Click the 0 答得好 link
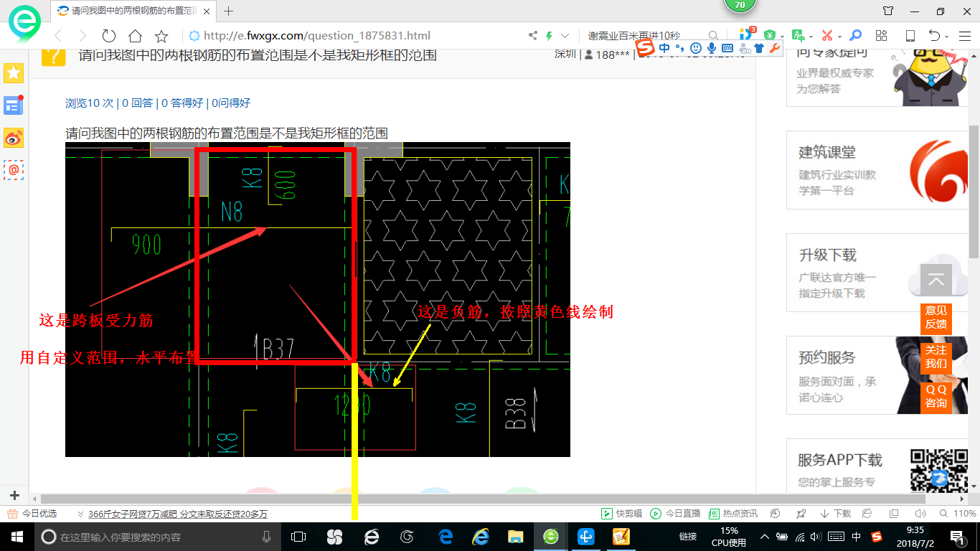The height and width of the screenshot is (551, 980). pyautogui.click(x=182, y=103)
